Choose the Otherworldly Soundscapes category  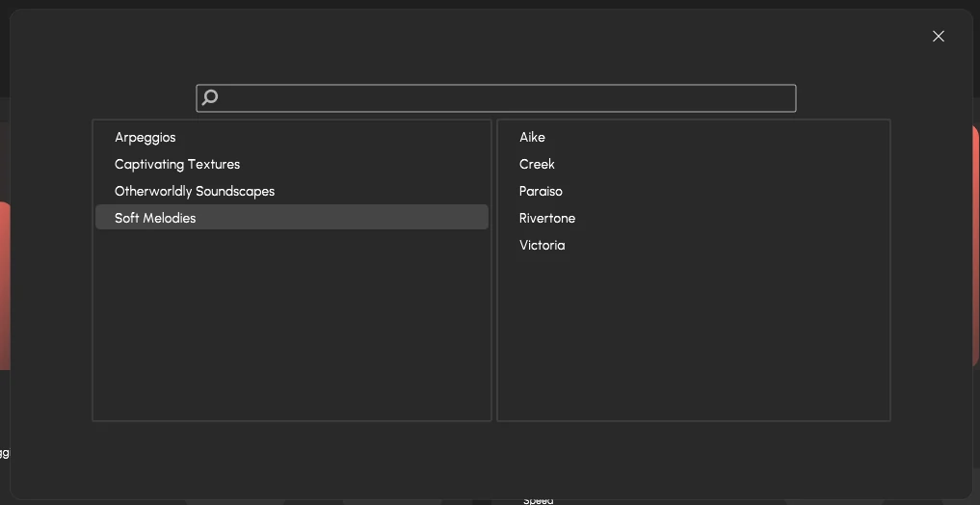click(195, 191)
